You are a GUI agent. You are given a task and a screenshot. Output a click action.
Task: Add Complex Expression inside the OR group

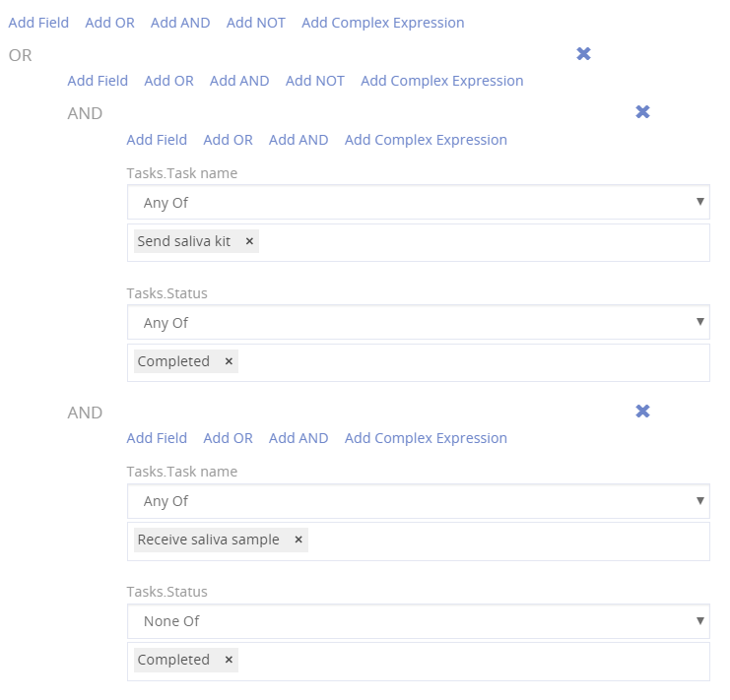441,81
